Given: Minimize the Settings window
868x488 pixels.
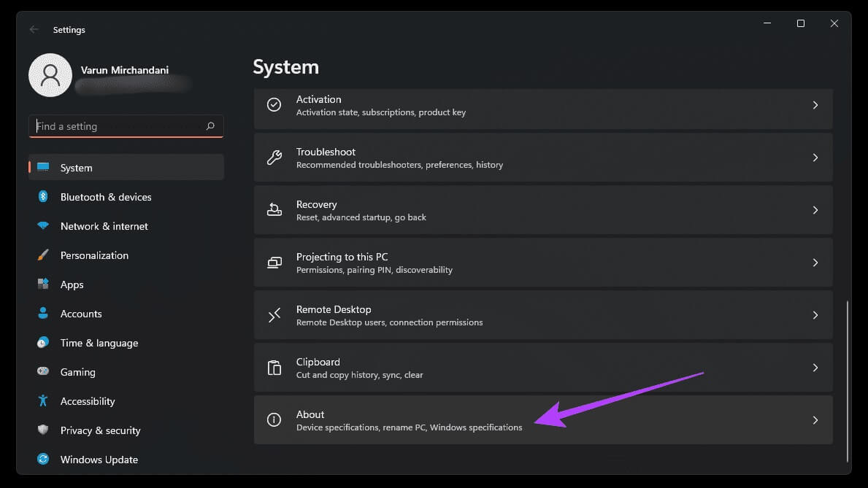Looking at the screenshot, I should click(767, 23).
